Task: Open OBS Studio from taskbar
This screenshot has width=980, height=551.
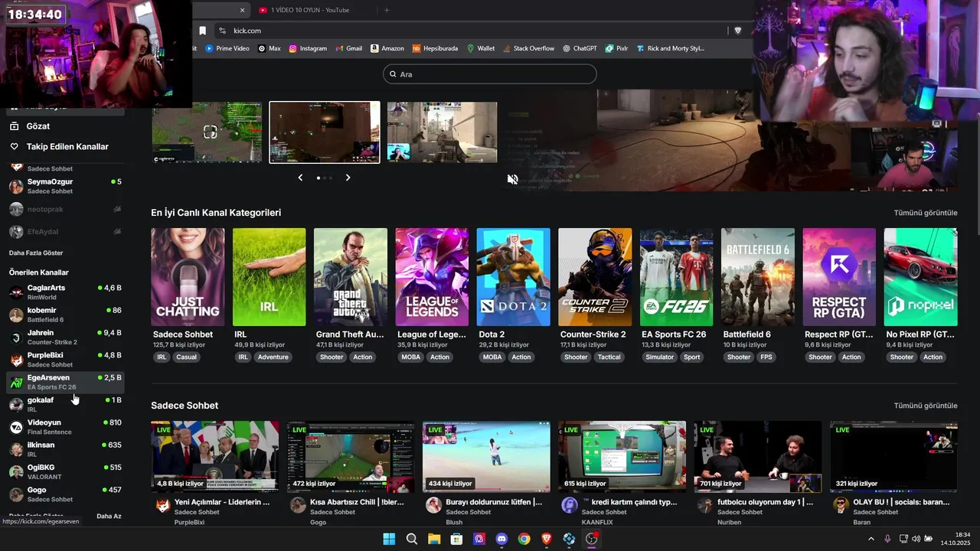Action: point(591,539)
